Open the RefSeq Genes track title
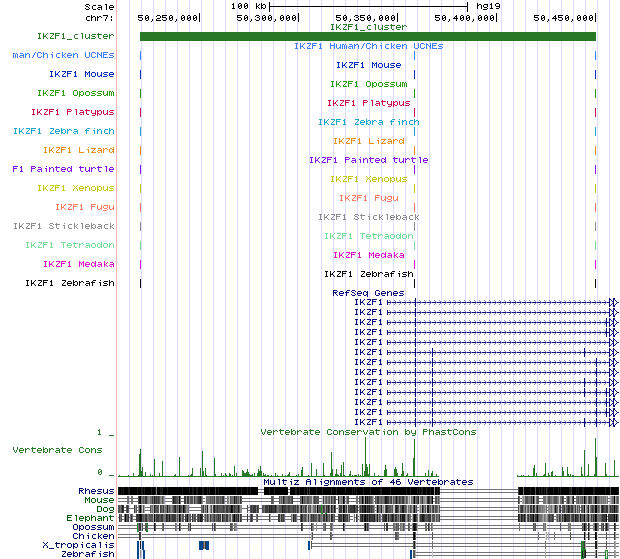This screenshot has width=620, height=559. point(368,293)
